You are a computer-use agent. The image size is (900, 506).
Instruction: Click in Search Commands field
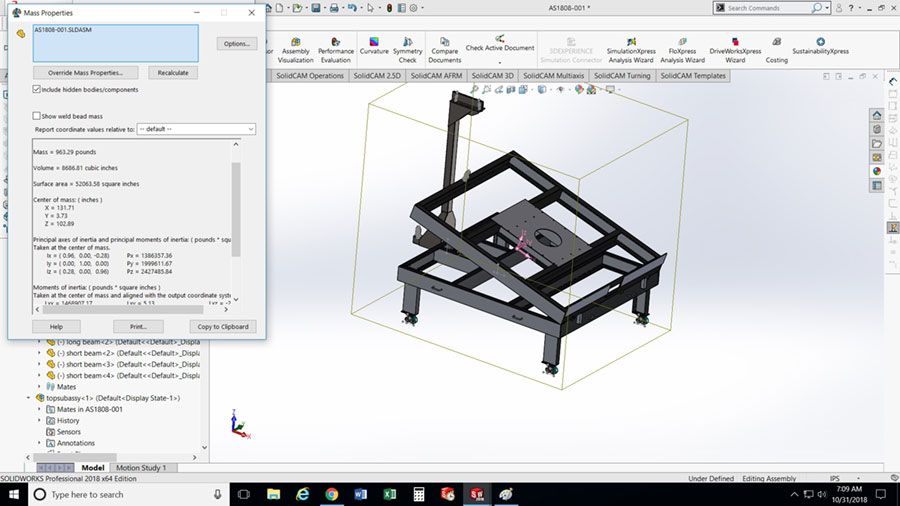[768, 8]
